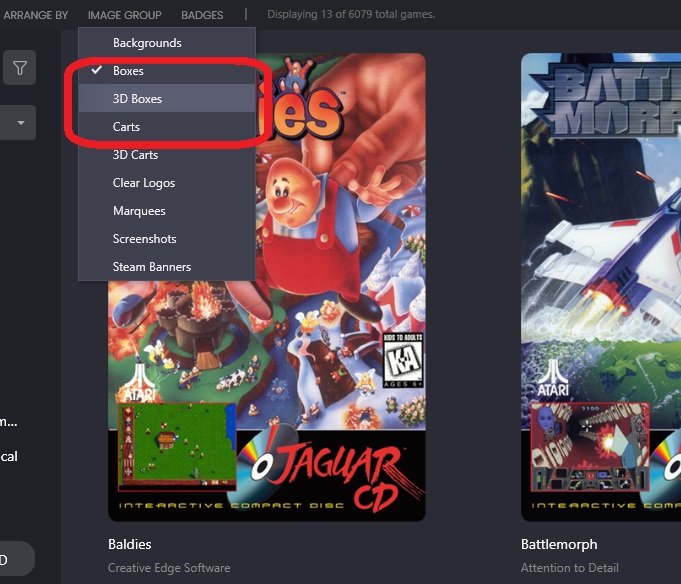The height and width of the screenshot is (584, 681).
Task: Open the IMAGE GROUP menu
Action: click(125, 15)
